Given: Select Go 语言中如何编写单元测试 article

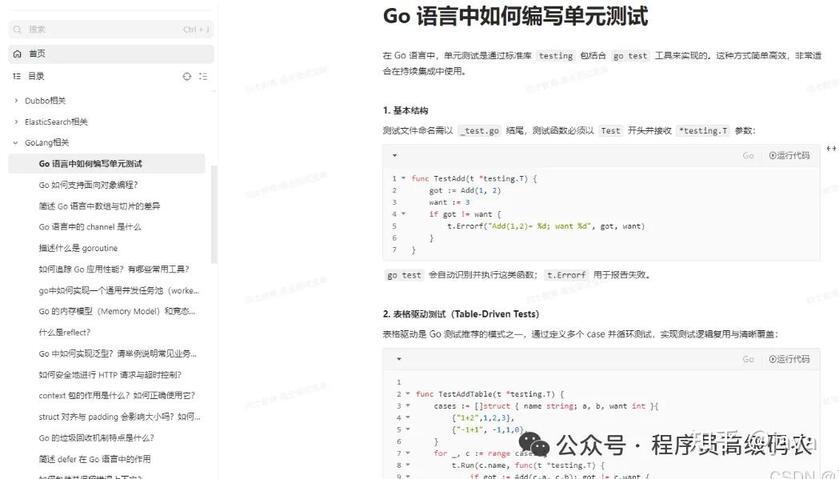Looking at the screenshot, I should click(106, 164).
